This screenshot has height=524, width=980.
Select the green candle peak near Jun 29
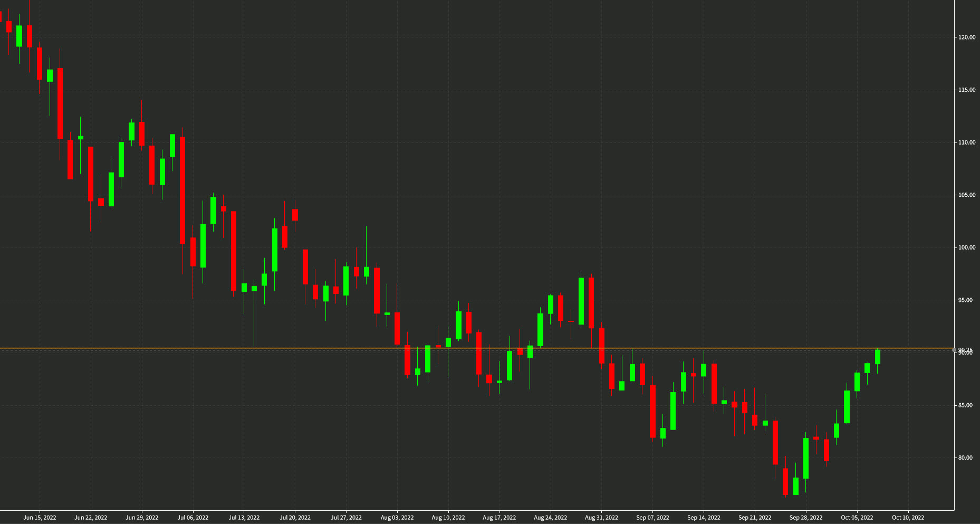(131, 132)
